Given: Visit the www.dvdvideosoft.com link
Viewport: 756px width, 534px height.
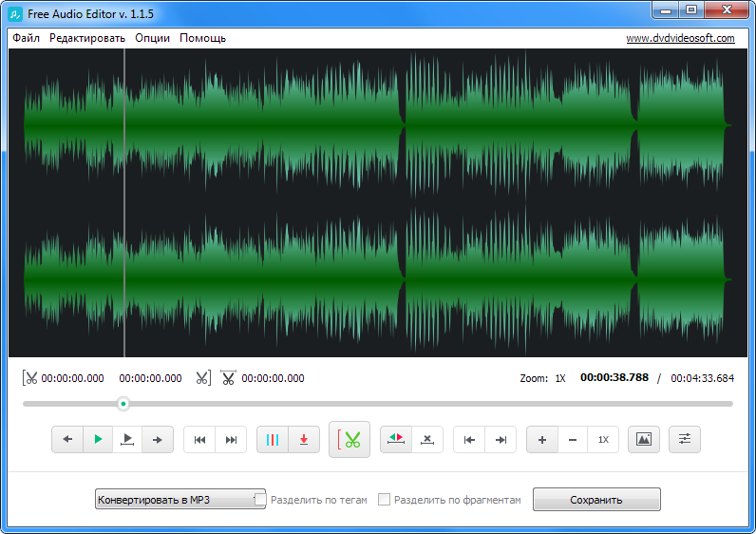Looking at the screenshot, I should (680, 38).
